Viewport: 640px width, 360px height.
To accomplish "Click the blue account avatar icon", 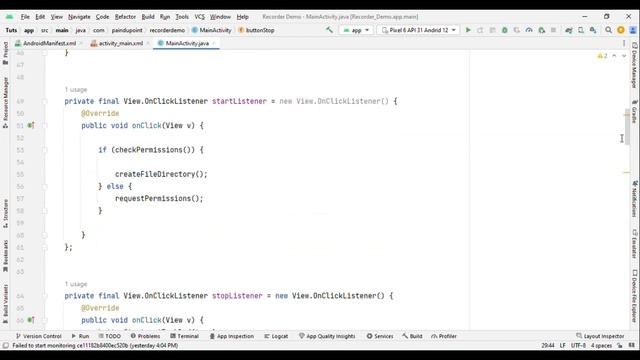I will (633, 30).
